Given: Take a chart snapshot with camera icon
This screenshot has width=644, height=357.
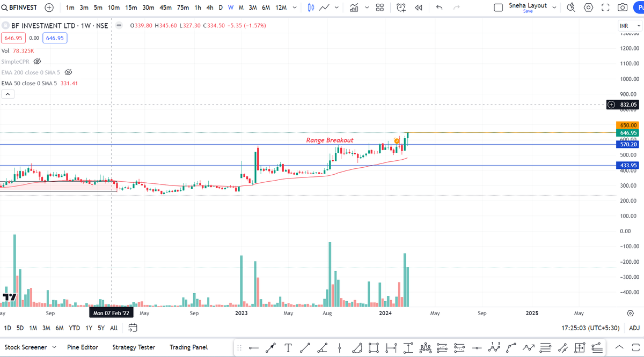Looking at the screenshot, I should [x=623, y=8].
